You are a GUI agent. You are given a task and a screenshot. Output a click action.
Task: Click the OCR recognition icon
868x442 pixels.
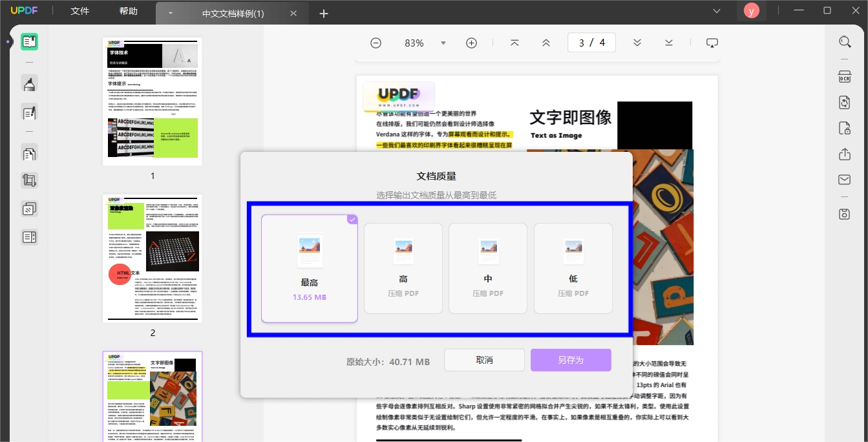pyautogui.click(x=844, y=77)
